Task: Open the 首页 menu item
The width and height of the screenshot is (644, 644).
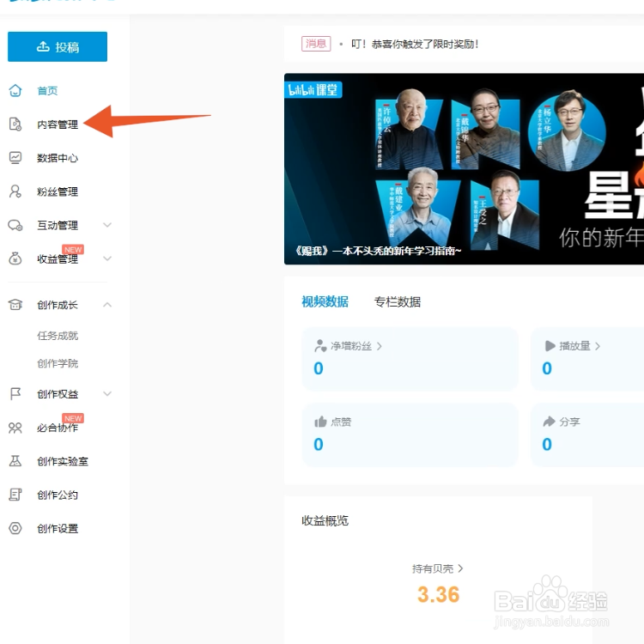Action: point(47,91)
